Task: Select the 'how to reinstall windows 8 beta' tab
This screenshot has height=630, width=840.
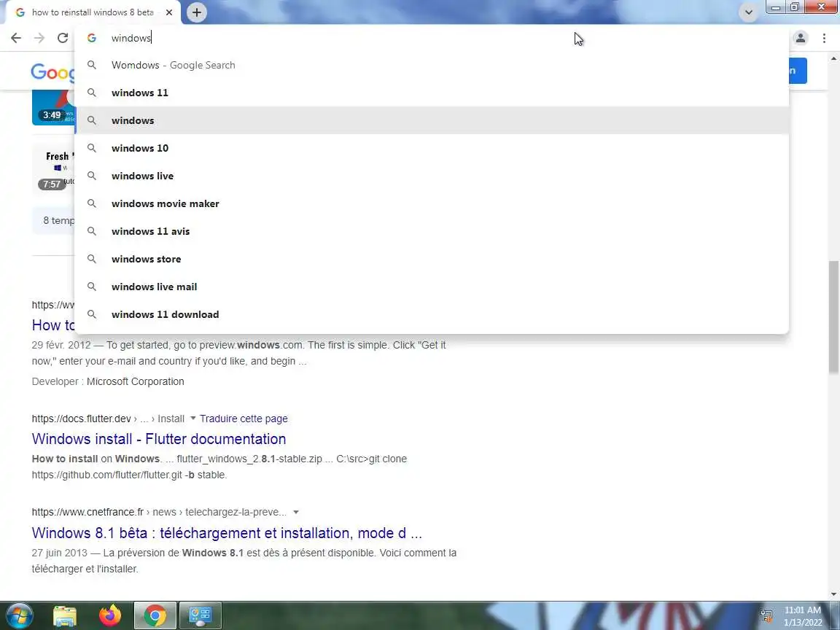Action: click(x=91, y=12)
